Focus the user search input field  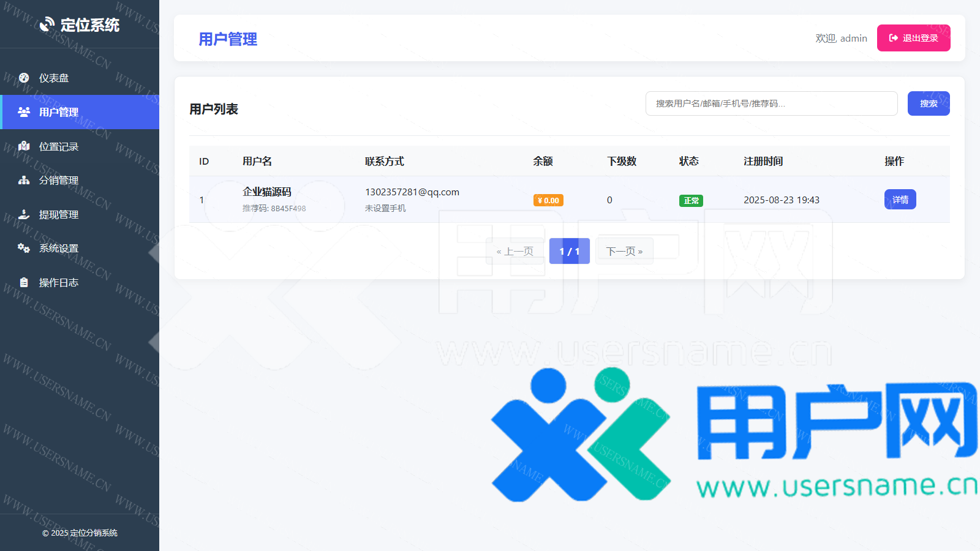(x=771, y=103)
